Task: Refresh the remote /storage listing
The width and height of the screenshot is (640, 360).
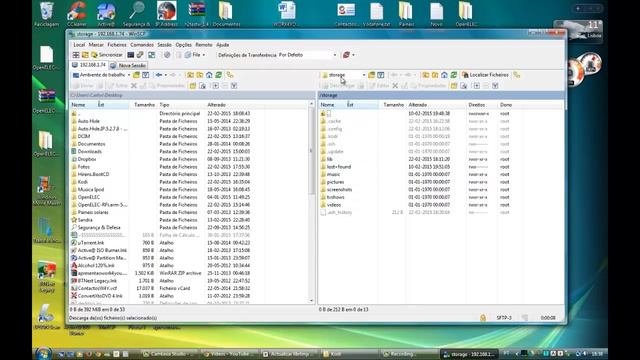Action: coord(453,75)
